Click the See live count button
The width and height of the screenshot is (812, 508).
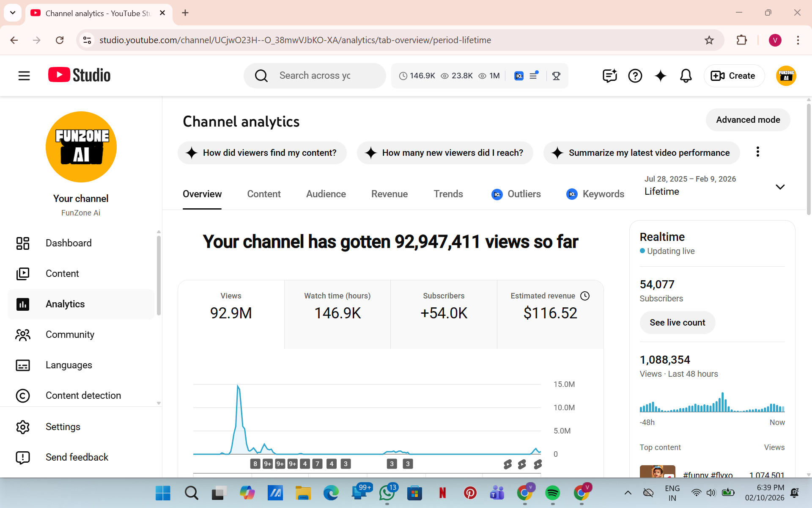(677, 323)
